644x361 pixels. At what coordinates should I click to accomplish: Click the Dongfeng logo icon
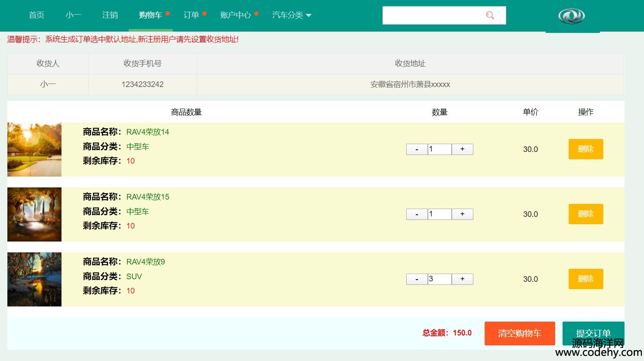pos(572,16)
